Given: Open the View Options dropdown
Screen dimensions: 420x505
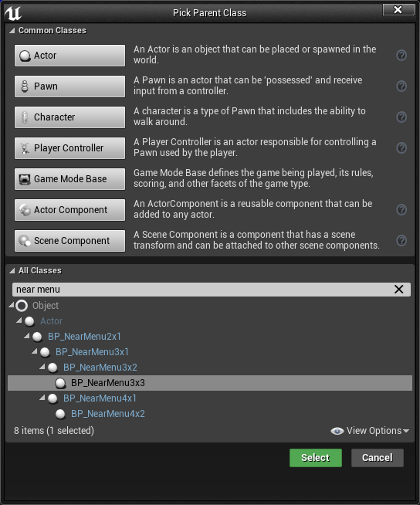Looking at the screenshot, I should pyautogui.click(x=370, y=431).
